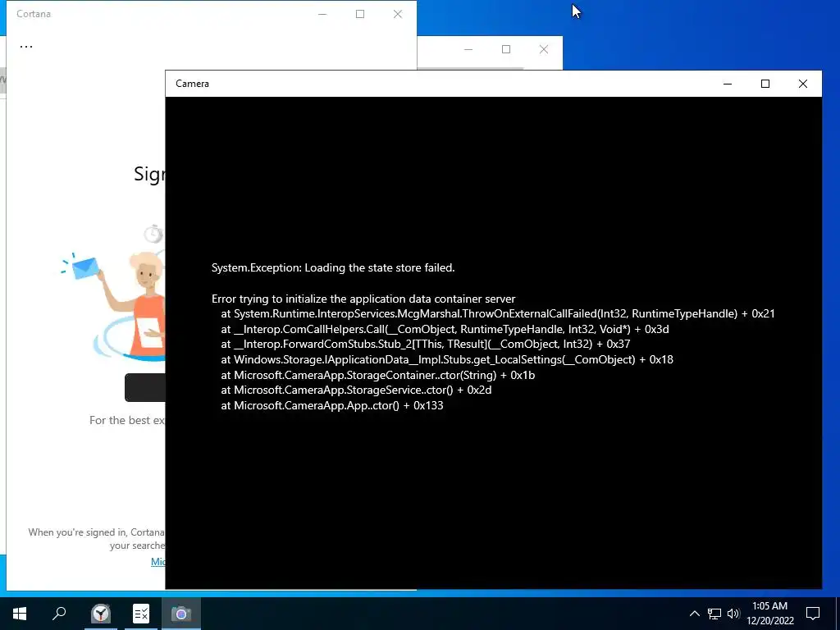
Task: Open network status tray icon
Action: coord(714,614)
